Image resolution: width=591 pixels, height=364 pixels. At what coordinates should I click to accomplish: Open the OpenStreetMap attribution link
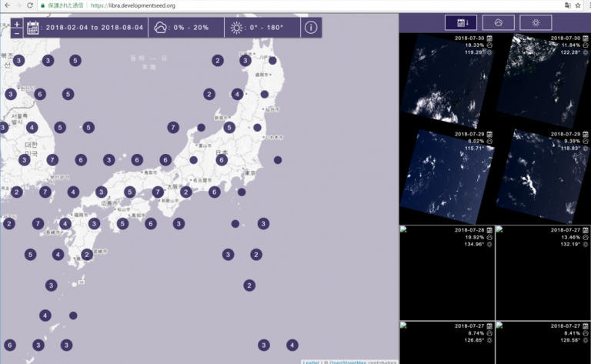tap(348, 362)
